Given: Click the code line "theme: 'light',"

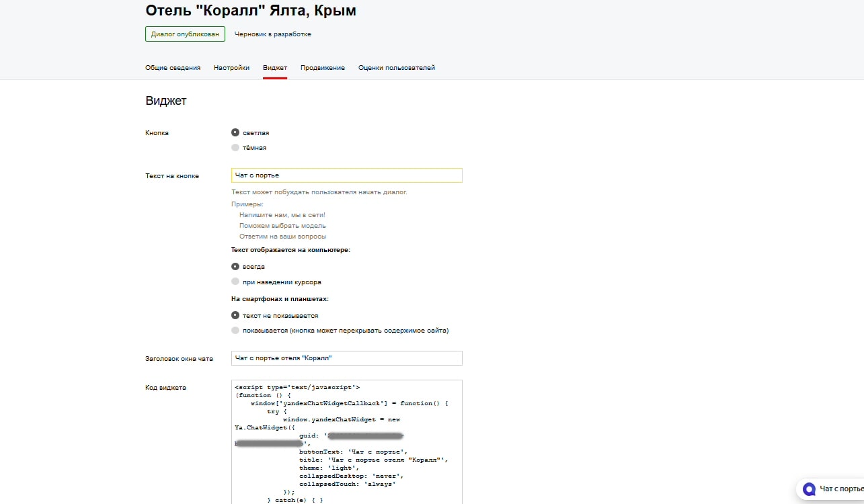Looking at the screenshot, I should coord(329,468).
